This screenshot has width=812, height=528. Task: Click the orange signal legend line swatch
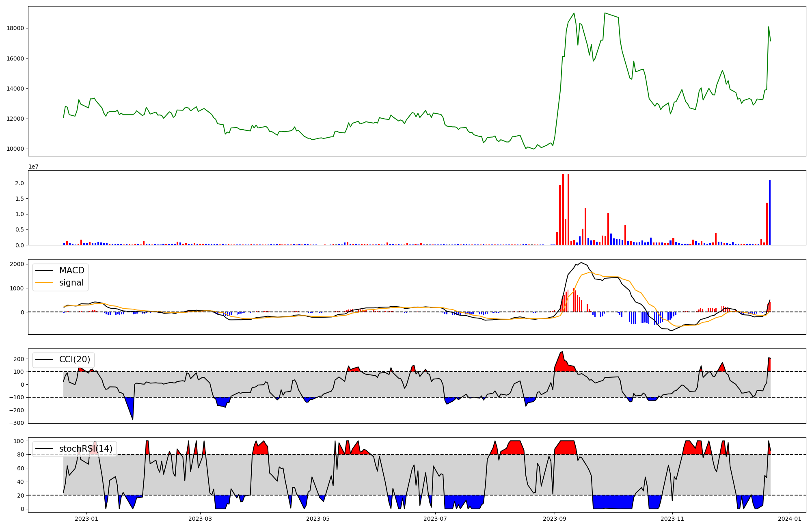click(44, 283)
